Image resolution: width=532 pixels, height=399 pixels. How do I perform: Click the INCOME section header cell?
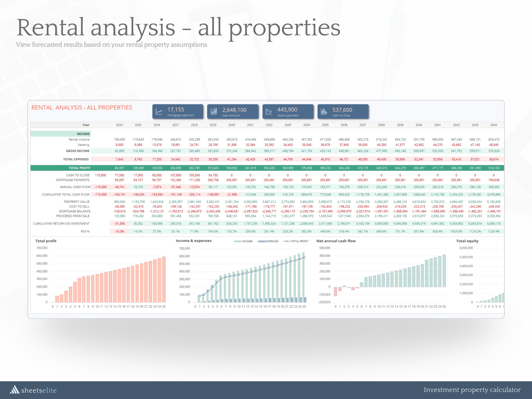pyautogui.click(x=83, y=134)
